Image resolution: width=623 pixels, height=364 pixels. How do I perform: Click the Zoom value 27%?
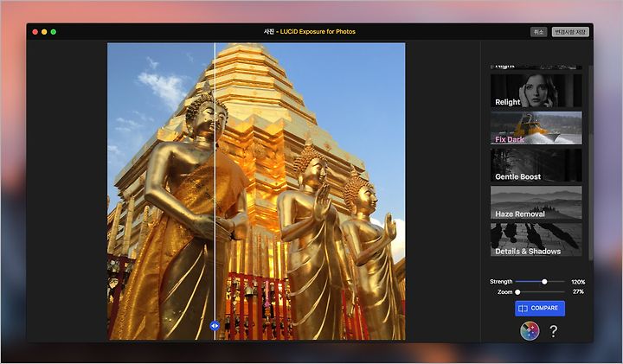579,291
